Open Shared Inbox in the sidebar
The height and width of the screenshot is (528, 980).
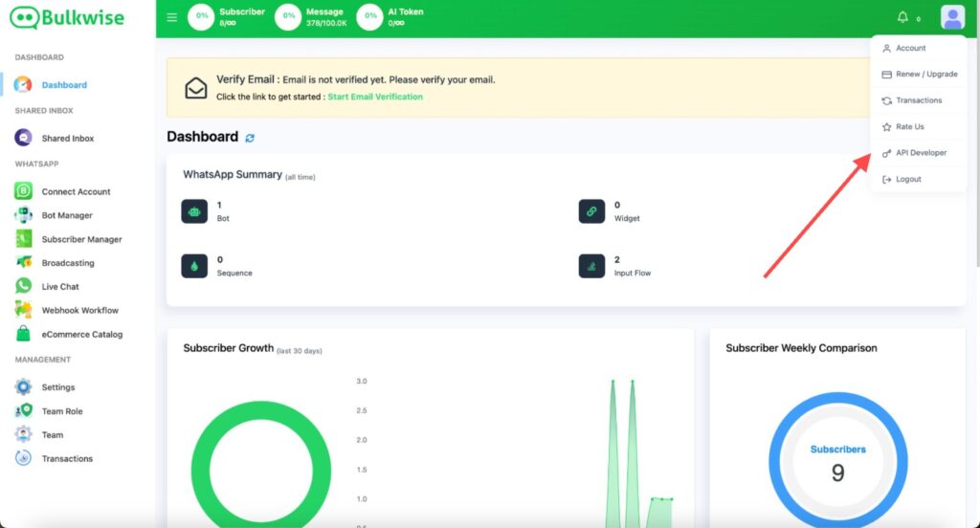68,138
